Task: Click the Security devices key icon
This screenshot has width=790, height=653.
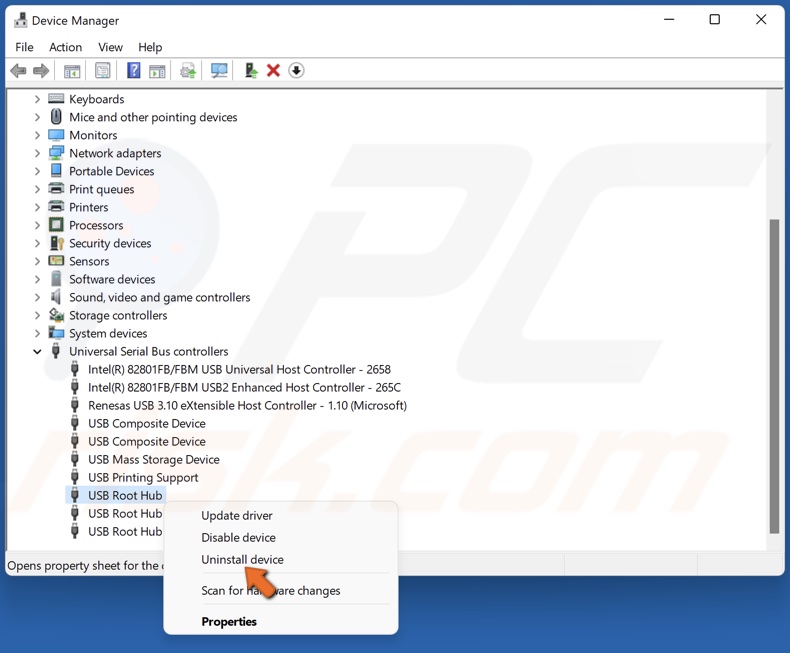Action: (x=56, y=243)
